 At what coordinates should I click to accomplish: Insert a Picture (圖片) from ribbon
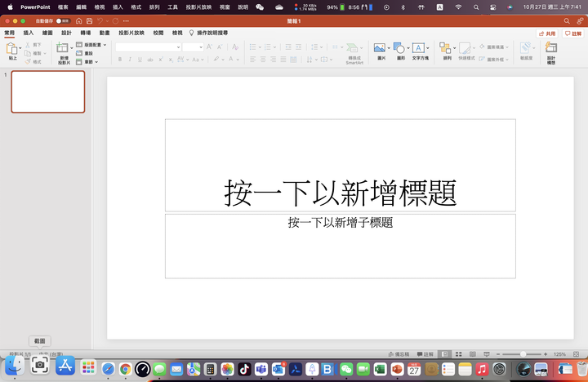(380, 48)
